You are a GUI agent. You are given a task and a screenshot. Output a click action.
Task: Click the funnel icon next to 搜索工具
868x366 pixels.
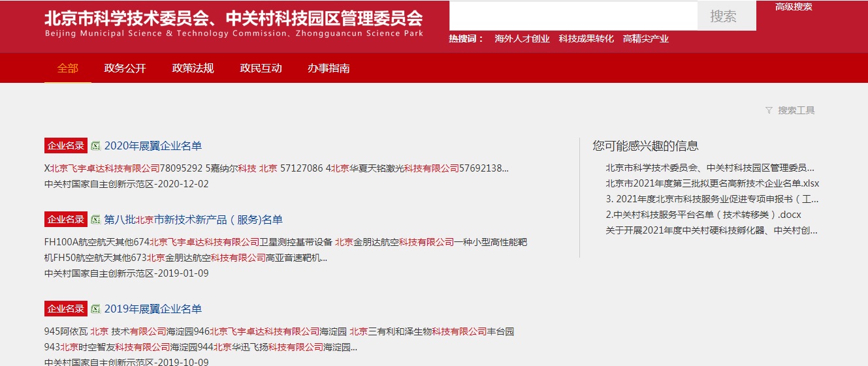coord(769,110)
